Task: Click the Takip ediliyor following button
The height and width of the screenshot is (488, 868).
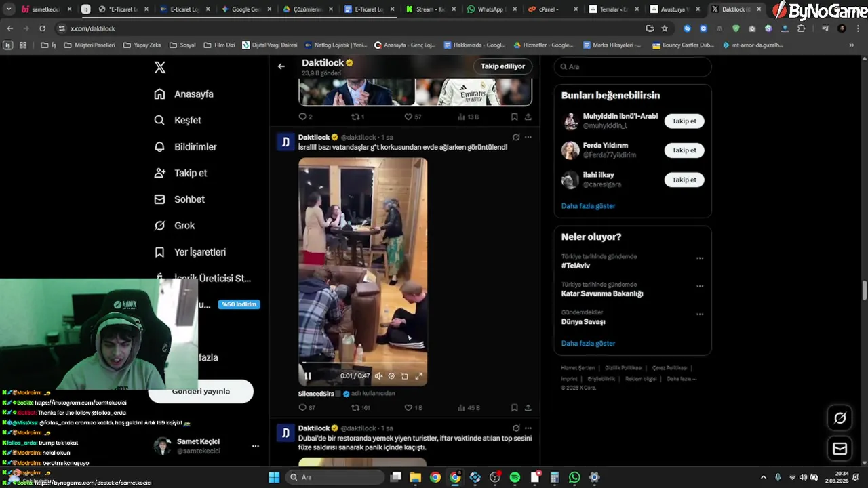Action: point(502,66)
